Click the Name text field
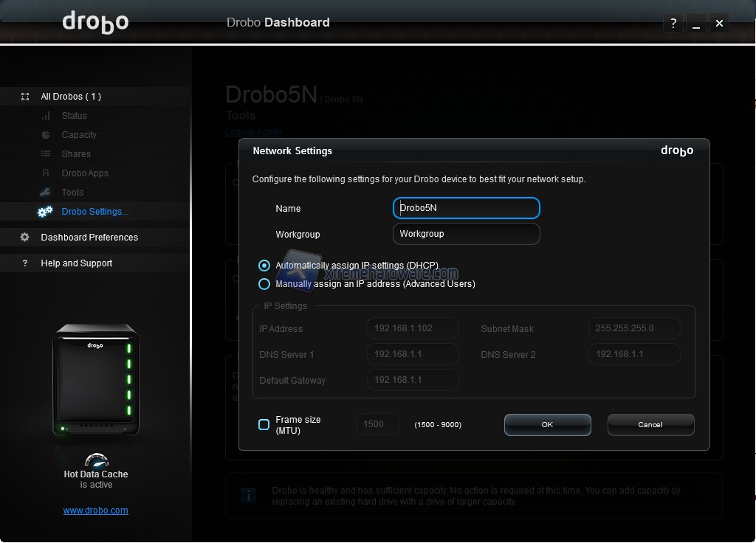The height and width of the screenshot is (543, 756). tap(466, 208)
